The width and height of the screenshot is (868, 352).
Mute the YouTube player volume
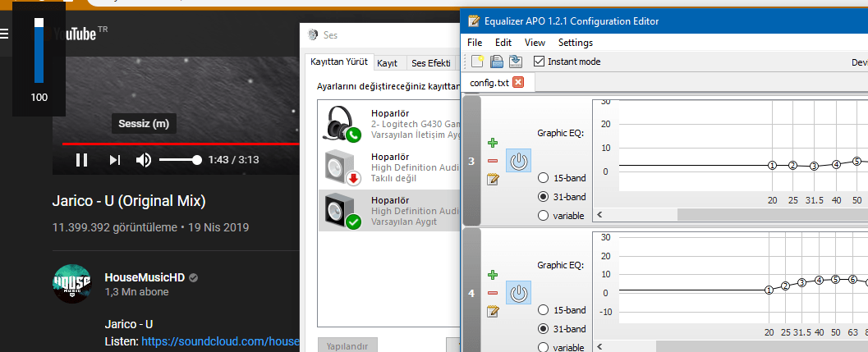pyautogui.click(x=144, y=160)
